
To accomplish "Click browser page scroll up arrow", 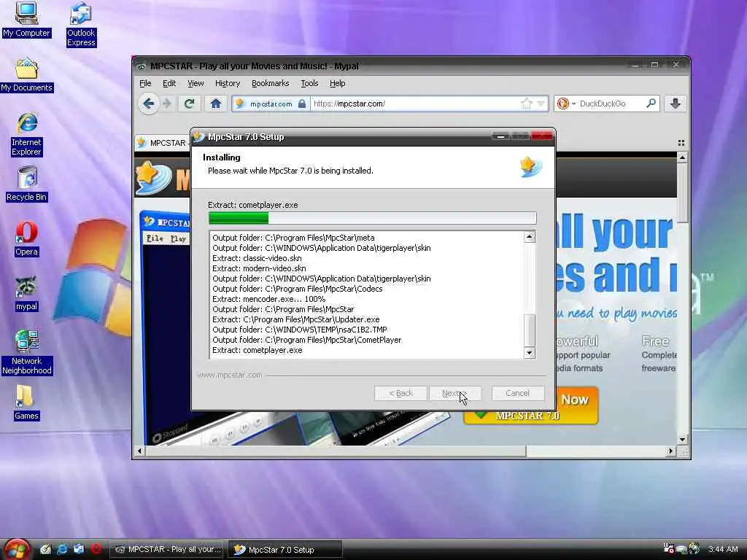I will 682,157.
